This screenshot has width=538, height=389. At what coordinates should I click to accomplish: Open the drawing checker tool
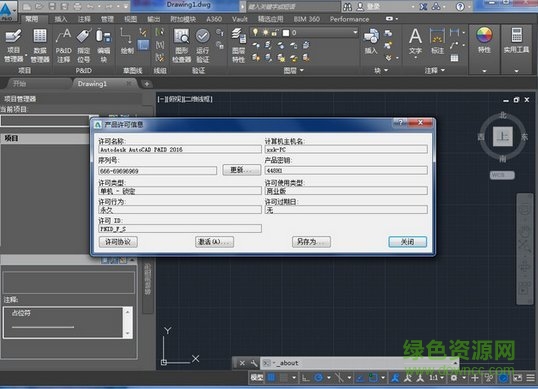coord(182,45)
